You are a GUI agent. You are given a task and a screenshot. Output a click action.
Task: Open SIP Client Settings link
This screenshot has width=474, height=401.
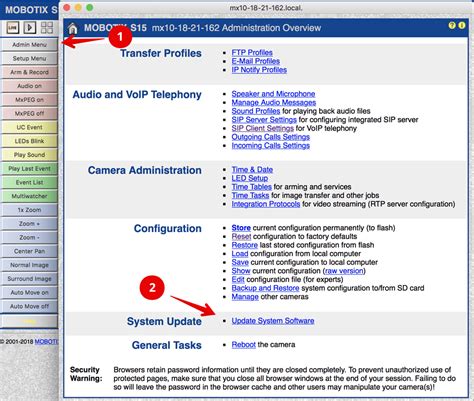pyautogui.click(x=263, y=129)
